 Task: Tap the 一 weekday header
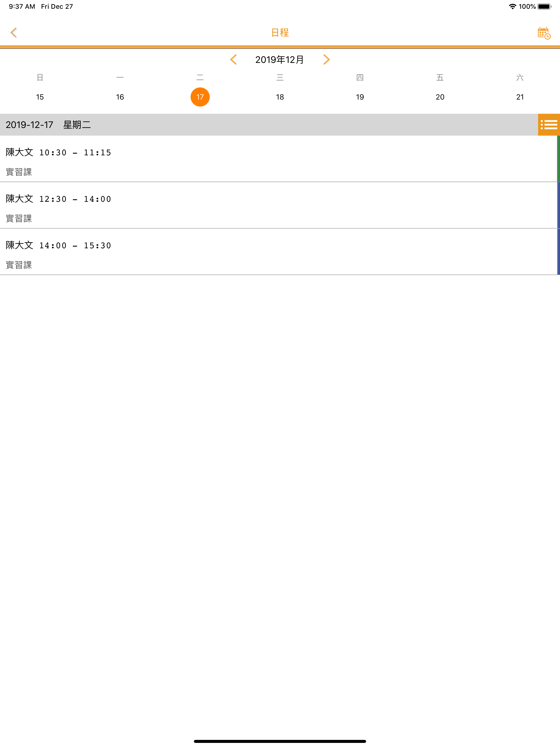click(x=120, y=77)
